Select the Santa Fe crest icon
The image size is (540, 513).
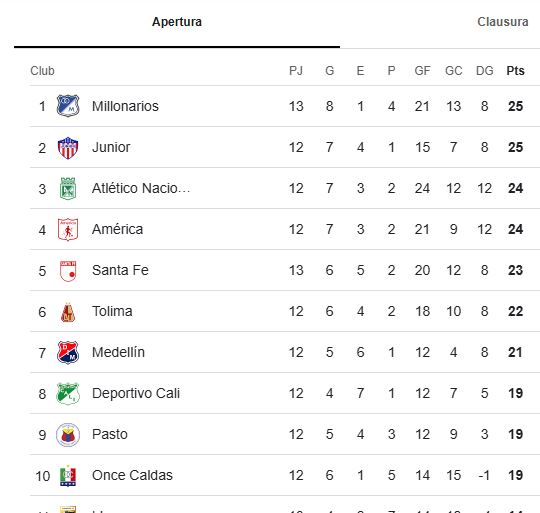(x=68, y=271)
